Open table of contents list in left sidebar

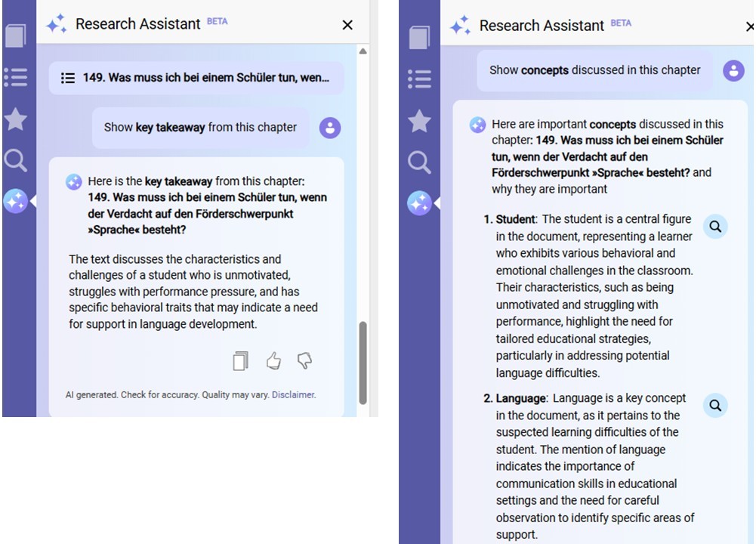16,78
